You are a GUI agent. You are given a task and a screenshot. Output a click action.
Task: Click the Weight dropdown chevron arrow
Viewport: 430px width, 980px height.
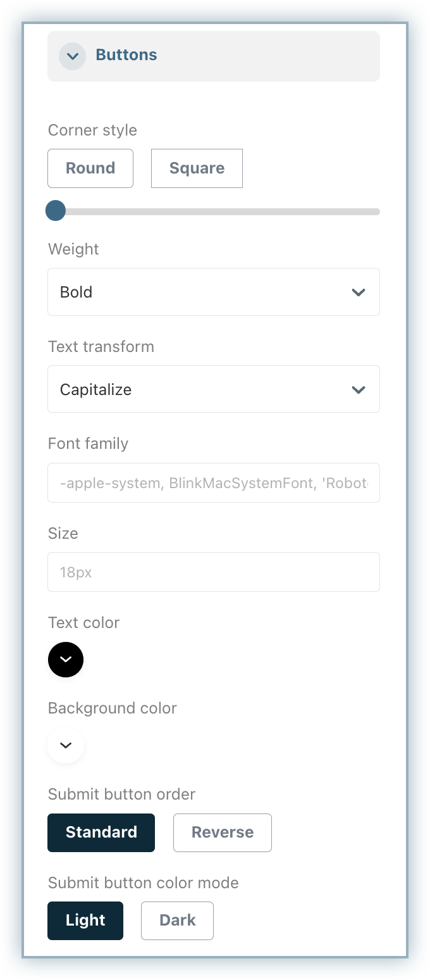tap(359, 292)
